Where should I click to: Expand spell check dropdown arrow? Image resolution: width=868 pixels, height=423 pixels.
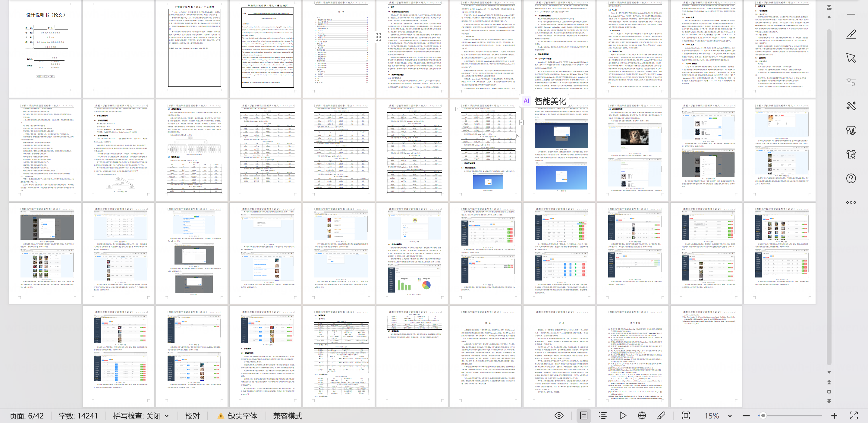167,416
